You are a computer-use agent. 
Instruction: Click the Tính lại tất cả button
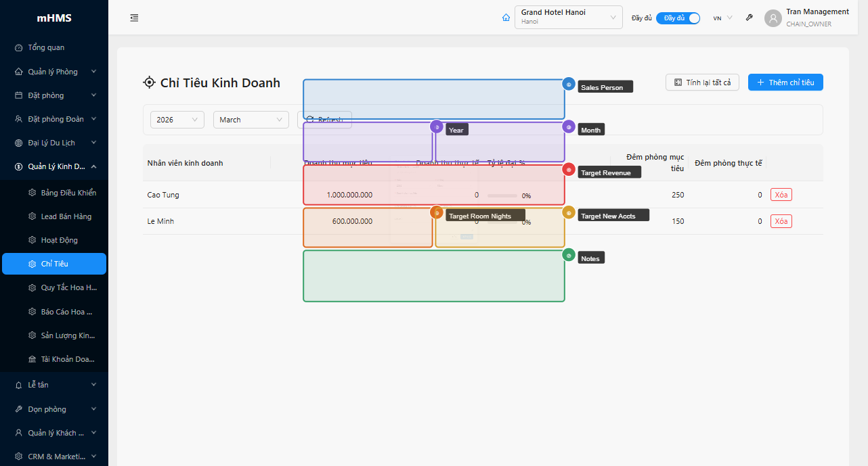point(702,83)
